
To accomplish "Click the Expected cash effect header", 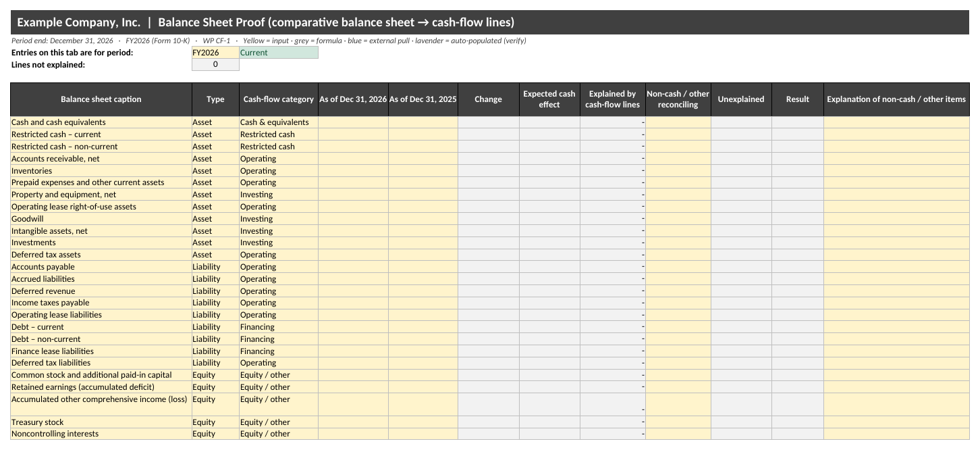I will [549, 99].
